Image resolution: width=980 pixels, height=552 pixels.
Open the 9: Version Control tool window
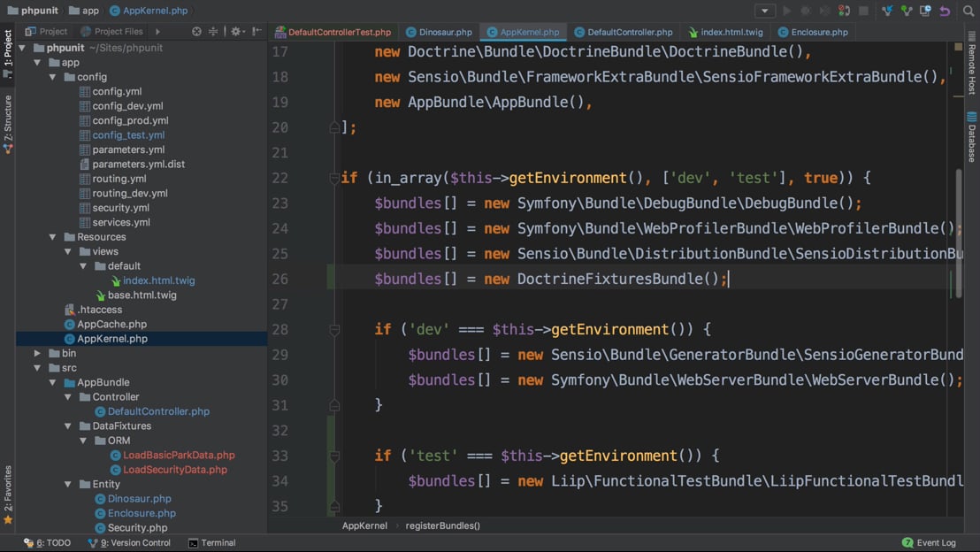click(x=129, y=542)
